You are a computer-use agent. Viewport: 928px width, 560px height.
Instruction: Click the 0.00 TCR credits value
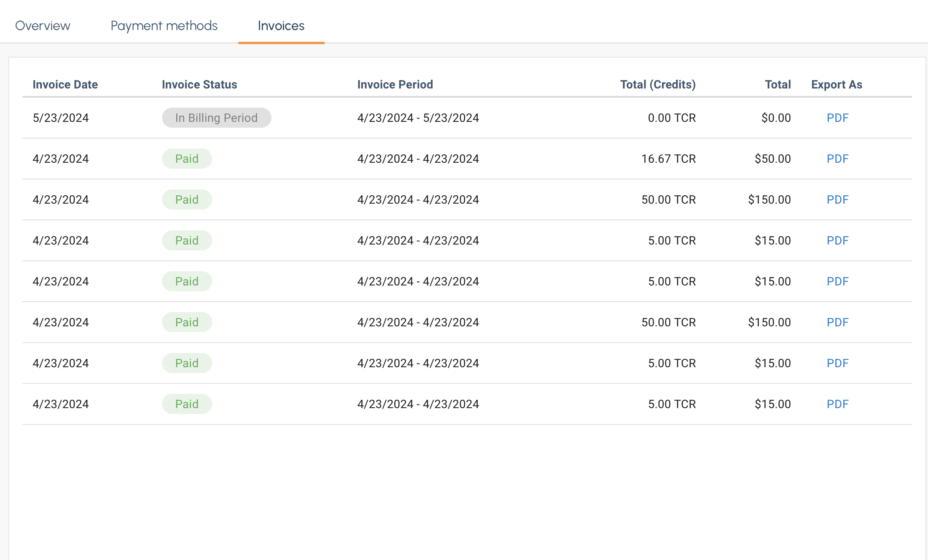pyautogui.click(x=672, y=118)
